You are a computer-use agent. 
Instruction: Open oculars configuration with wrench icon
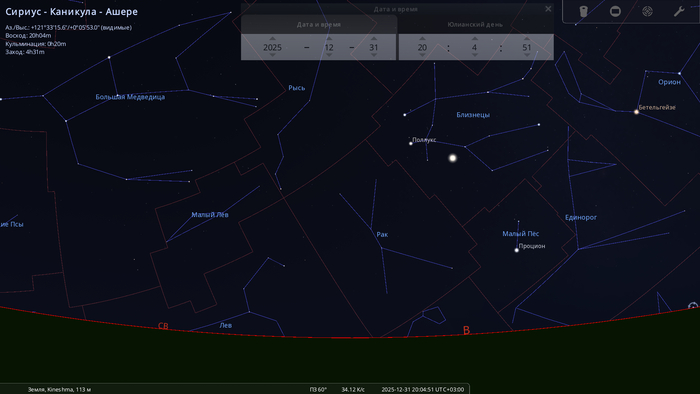(679, 11)
